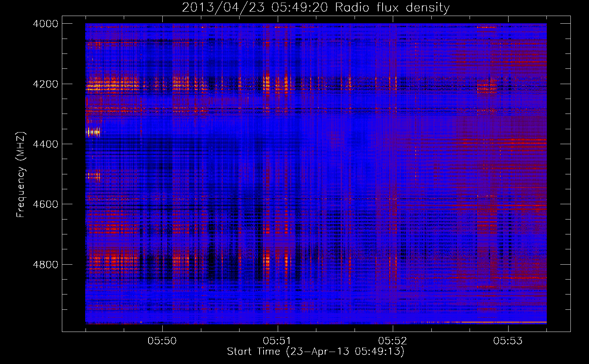Click the 4200 frequency axis label
589x364 pixels.
[x=46, y=84]
